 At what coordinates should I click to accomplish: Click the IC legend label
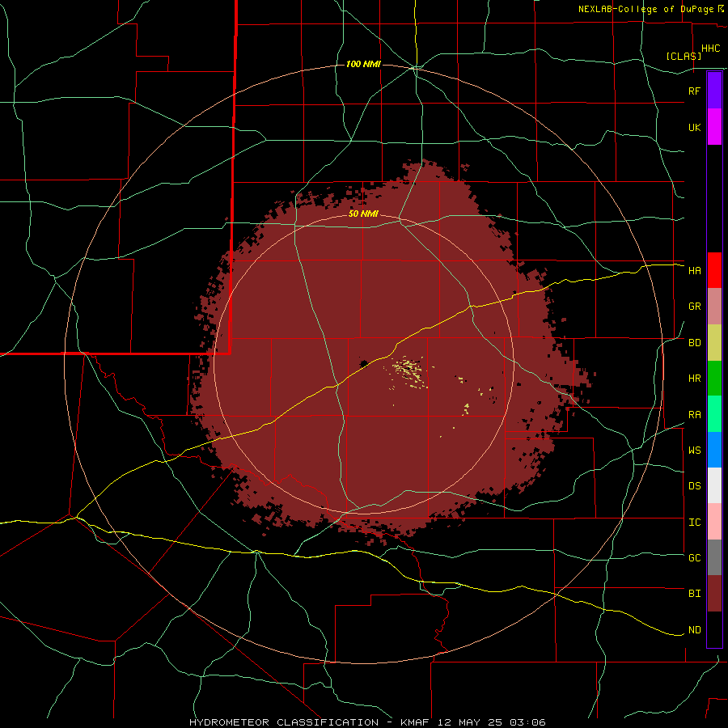[x=694, y=522]
